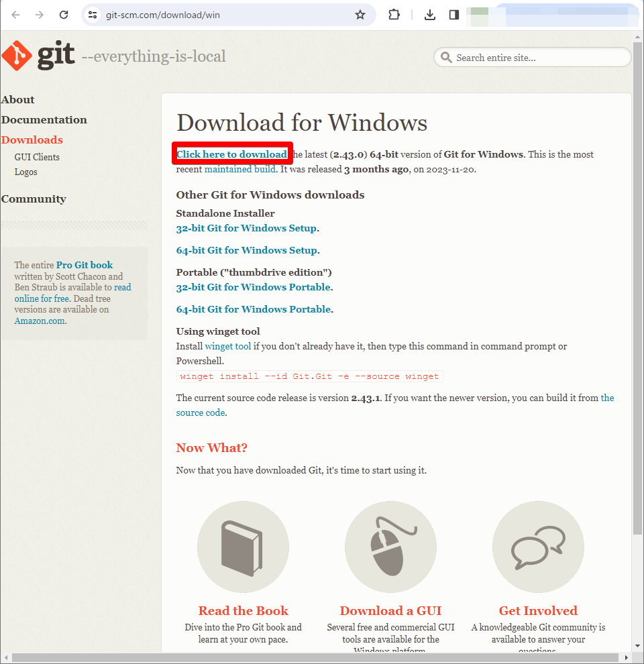
Task: Click 'Using winget tool' subheading
Action: point(218,331)
